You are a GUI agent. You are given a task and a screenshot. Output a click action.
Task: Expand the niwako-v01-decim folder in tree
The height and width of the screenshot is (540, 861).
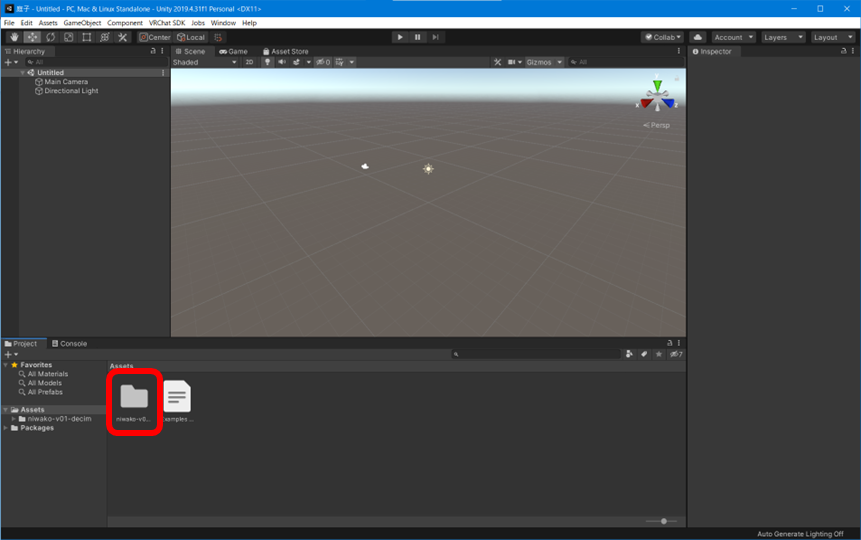pos(12,419)
